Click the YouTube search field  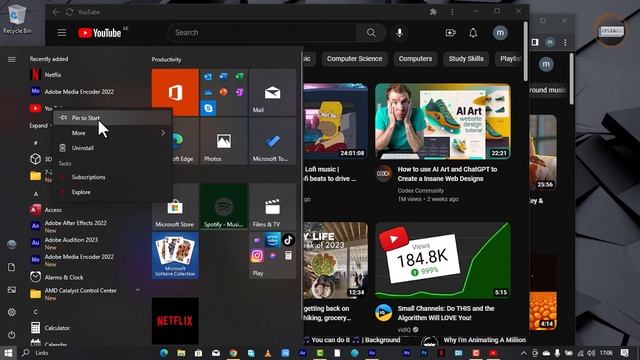262,33
